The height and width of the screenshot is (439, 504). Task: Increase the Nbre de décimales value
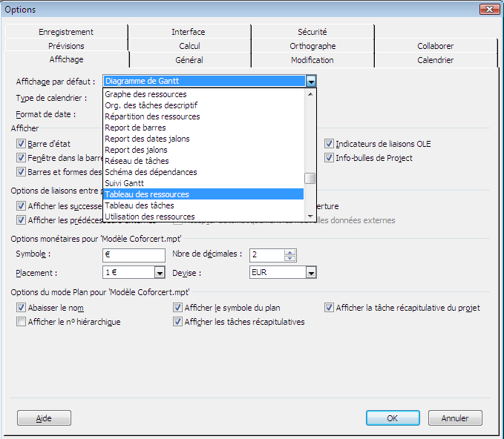pyautogui.click(x=290, y=251)
